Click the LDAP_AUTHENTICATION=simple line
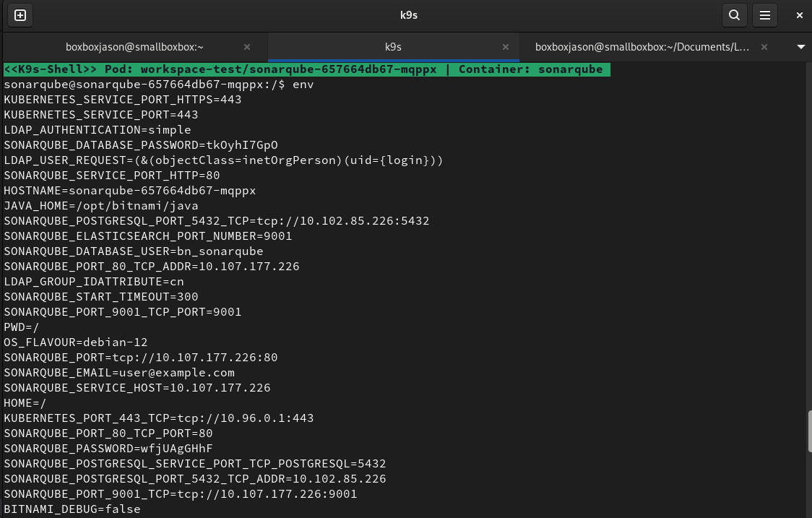Screen dimensions: 812x518 (98, 130)
